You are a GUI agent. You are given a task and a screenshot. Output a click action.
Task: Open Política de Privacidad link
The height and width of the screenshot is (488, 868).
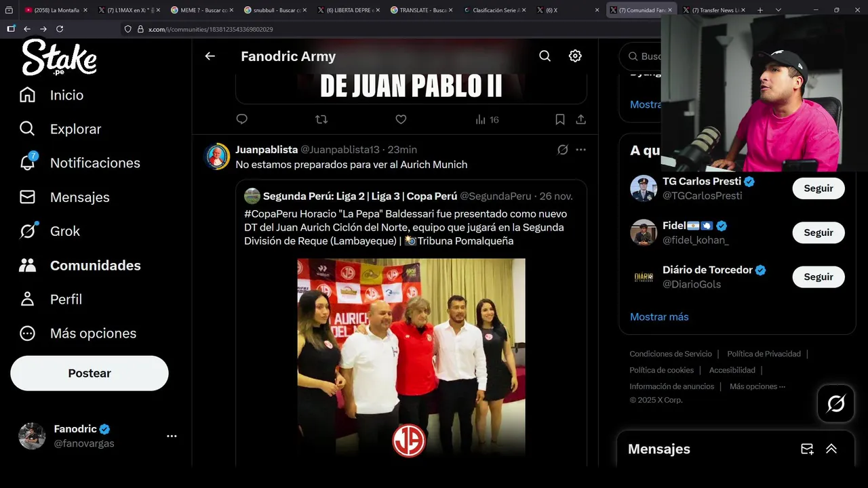764,354
